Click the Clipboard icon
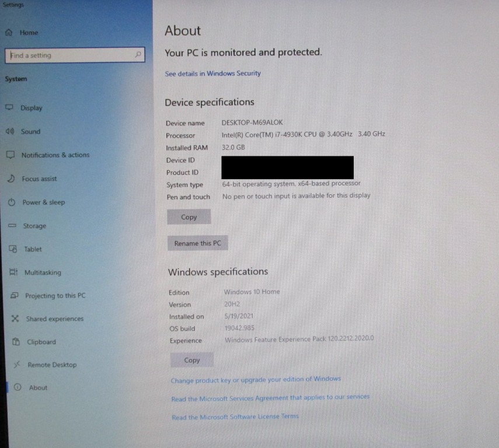 pyautogui.click(x=16, y=342)
